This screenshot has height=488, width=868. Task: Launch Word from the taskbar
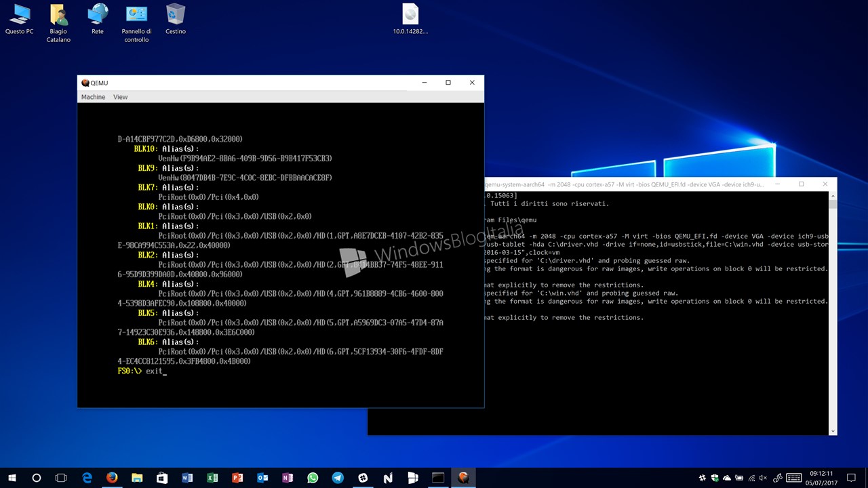pyautogui.click(x=187, y=478)
